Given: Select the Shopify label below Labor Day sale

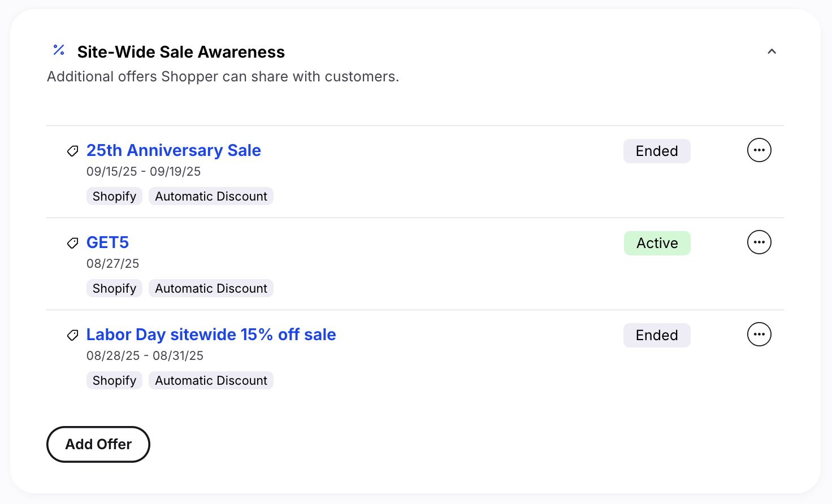Looking at the screenshot, I should (114, 380).
